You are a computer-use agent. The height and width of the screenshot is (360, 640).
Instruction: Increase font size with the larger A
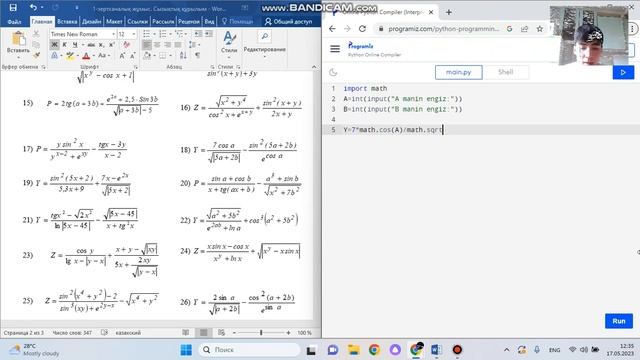coord(122,56)
